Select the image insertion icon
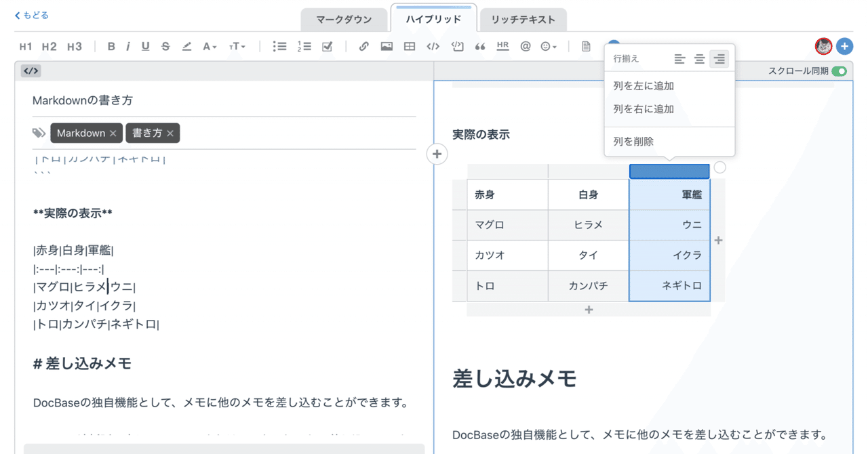Viewport: 868px width, 454px height. point(386,46)
